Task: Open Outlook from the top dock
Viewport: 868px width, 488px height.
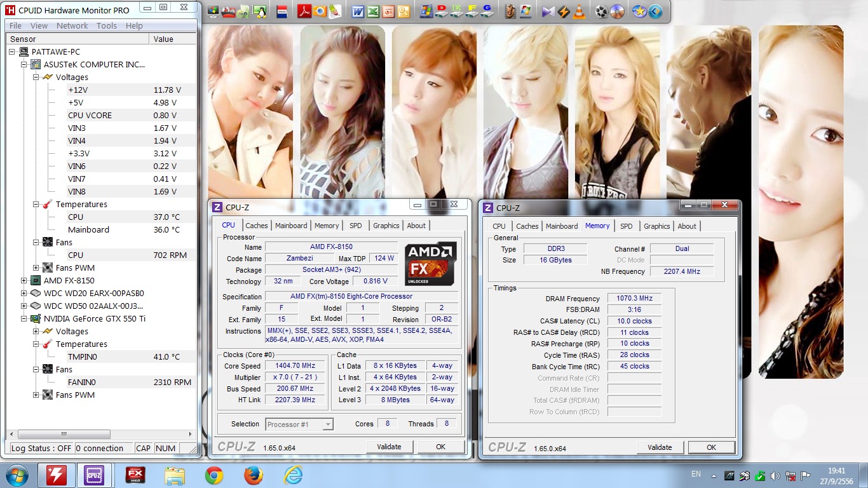Action: 404,11
